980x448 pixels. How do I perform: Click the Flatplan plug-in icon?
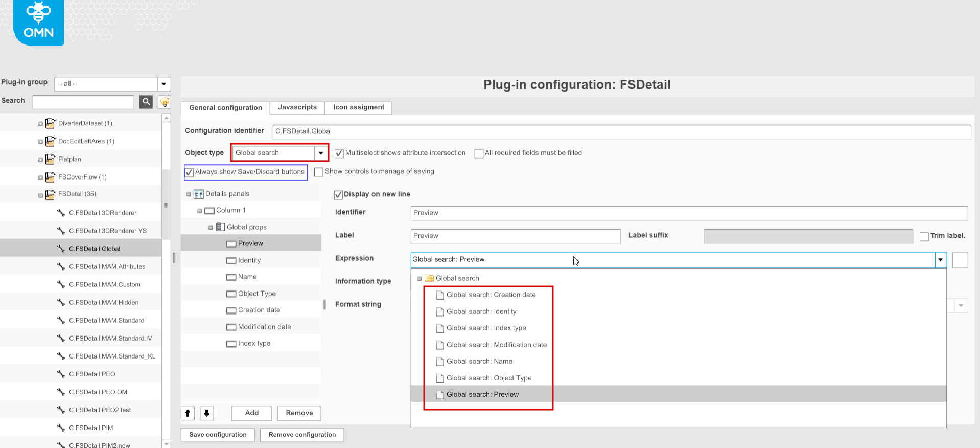click(x=50, y=159)
